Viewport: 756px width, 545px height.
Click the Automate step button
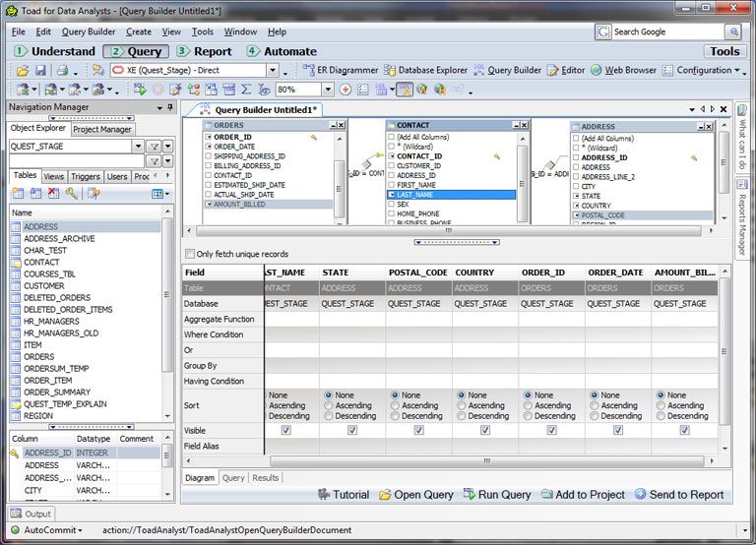282,51
